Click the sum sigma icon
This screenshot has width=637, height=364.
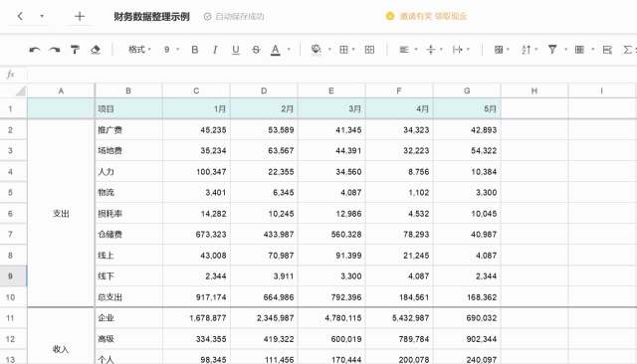click(628, 50)
